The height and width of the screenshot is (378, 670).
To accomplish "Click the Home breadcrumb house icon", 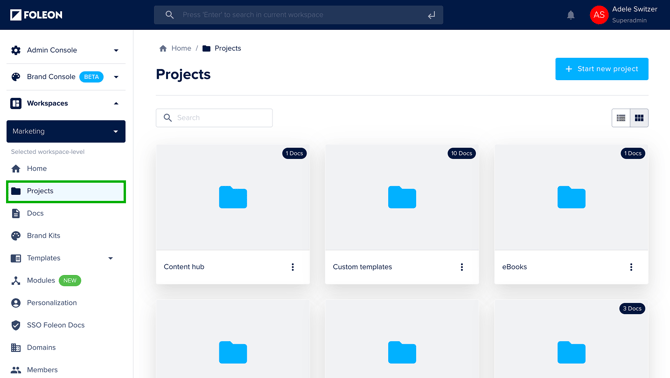I will tap(163, 48).
